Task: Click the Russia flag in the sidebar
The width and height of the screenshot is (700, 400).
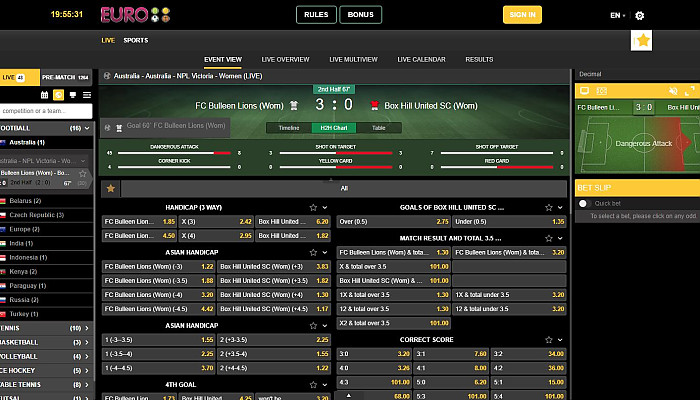Action: [x=3, y=300]
